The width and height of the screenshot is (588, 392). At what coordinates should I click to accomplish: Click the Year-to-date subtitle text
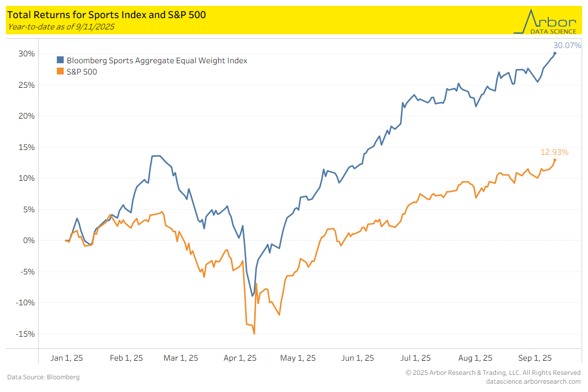click(x=60, y=26)
